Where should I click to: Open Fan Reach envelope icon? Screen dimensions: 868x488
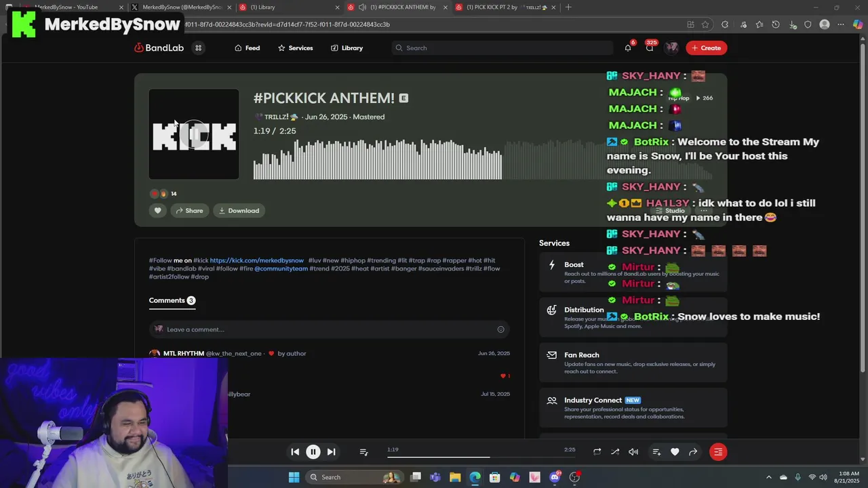pyautogui.click(x=551, y=355)
